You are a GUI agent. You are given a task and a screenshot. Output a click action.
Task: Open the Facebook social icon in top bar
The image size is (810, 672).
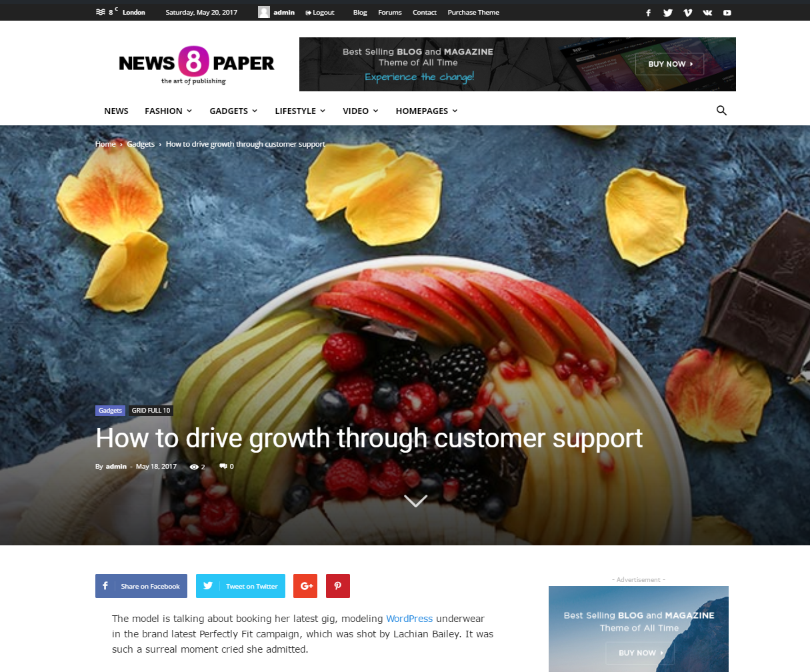coord(648,13)
